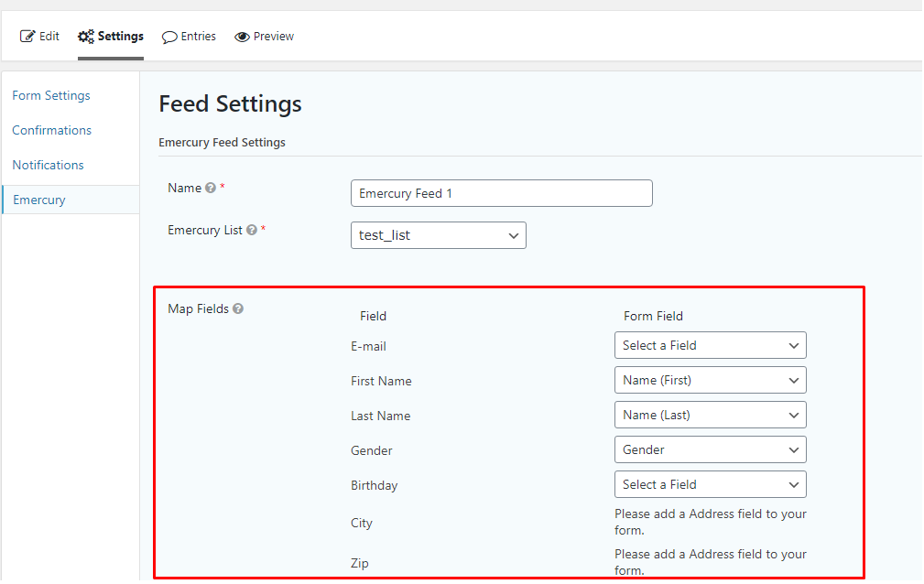Screen dimensions: 924x584
Task: Open the Emercury List dropdown
Action: click(438, 235)
